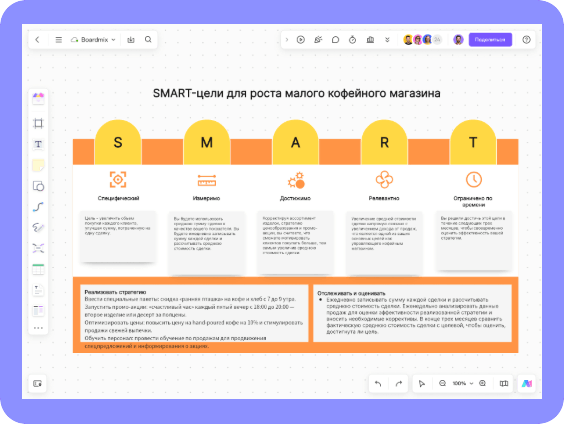This screenshot has height=424, width=564.
Task: Open the voting chart icon
Action: point(370,40)
